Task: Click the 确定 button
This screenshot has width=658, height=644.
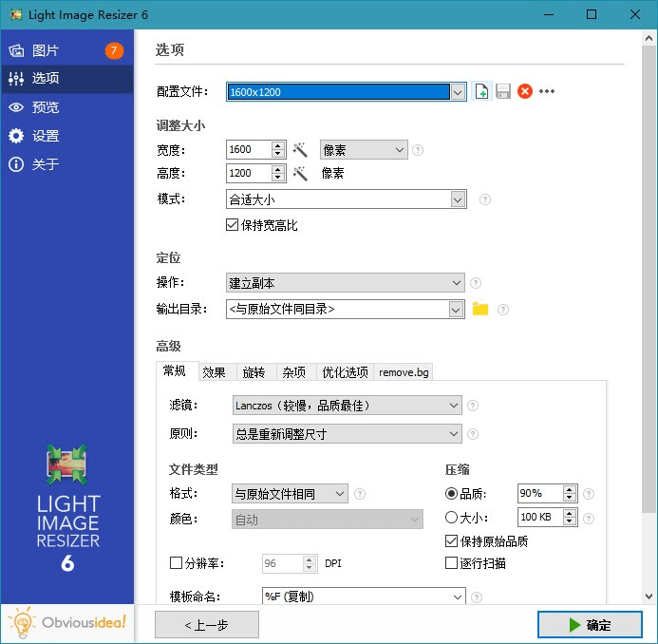Action: (589, 624)
